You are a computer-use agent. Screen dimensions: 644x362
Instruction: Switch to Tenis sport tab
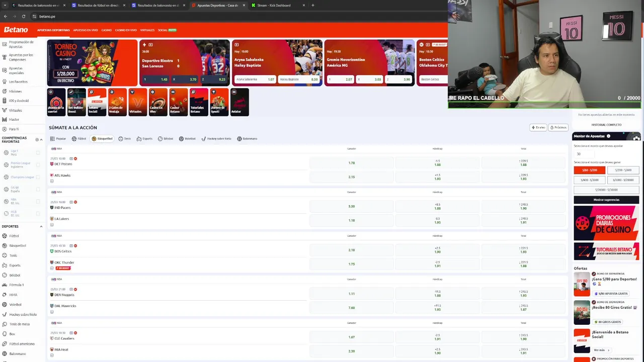(x=124, y=139)
